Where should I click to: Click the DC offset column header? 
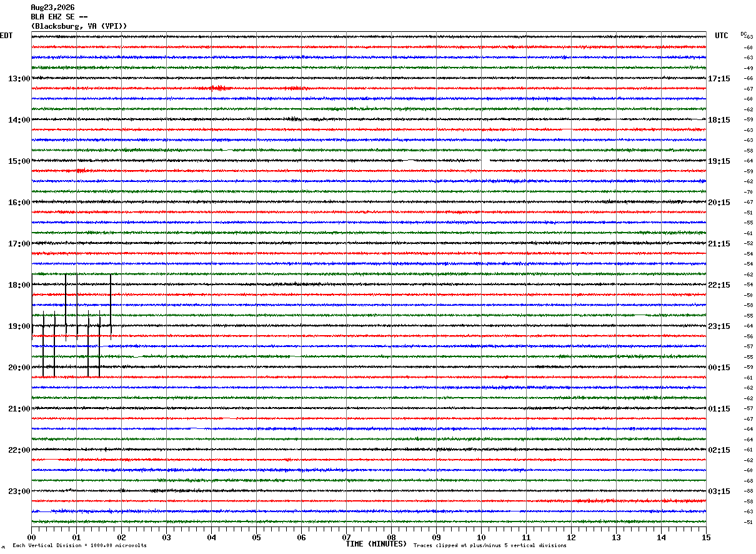(744, 34)
